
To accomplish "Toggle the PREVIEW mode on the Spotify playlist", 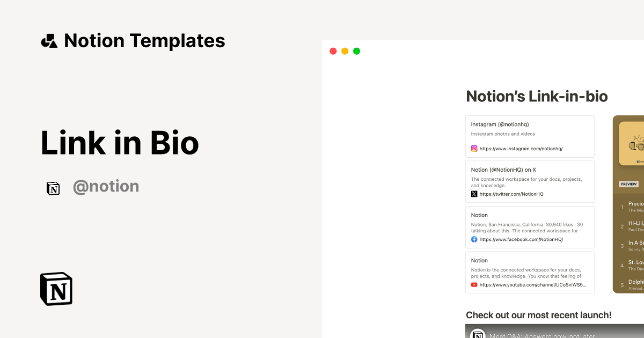I will click(628, 183).
